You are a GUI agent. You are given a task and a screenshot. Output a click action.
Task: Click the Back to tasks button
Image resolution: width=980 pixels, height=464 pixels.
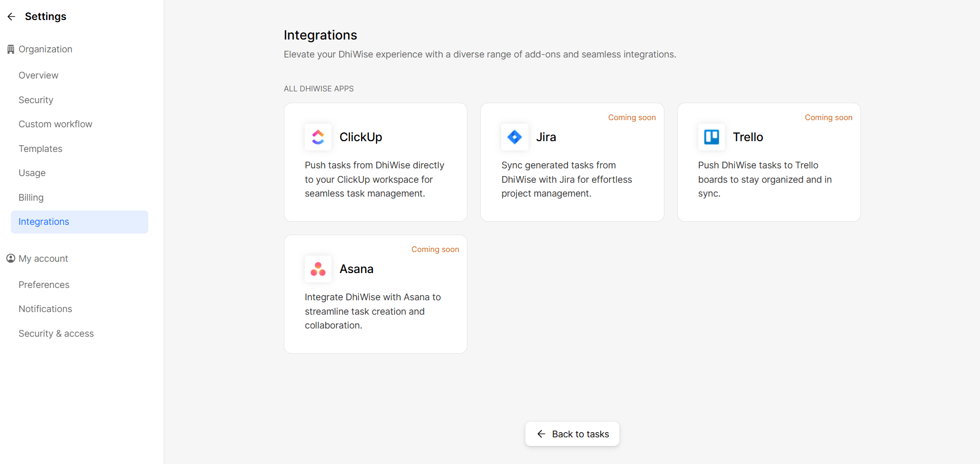pyautogui.click(x=572, y=434)
